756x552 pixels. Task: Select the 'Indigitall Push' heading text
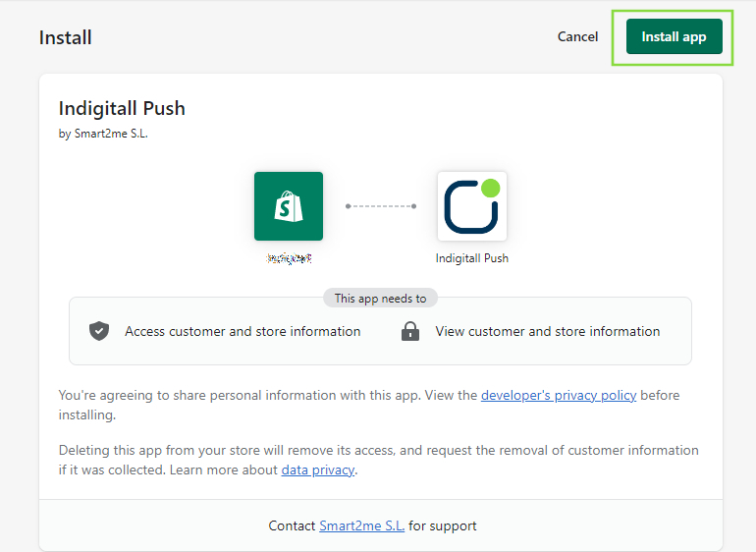tap(122, 108)
